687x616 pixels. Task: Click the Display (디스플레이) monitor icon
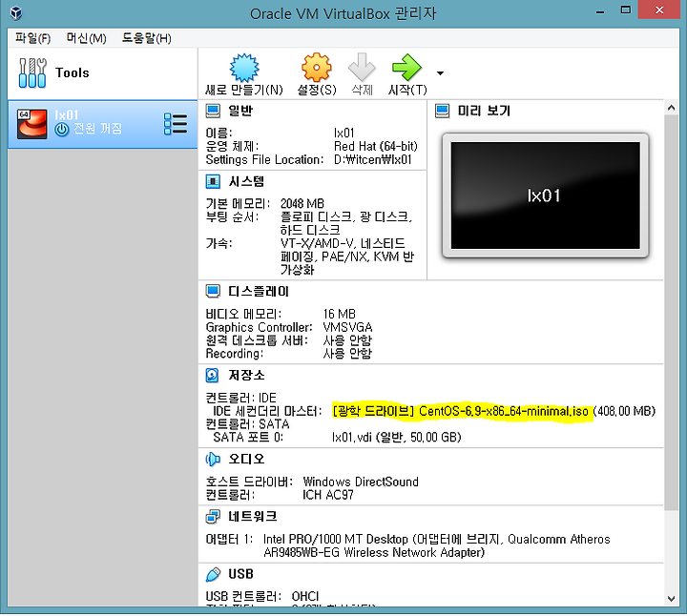point(213,291)
